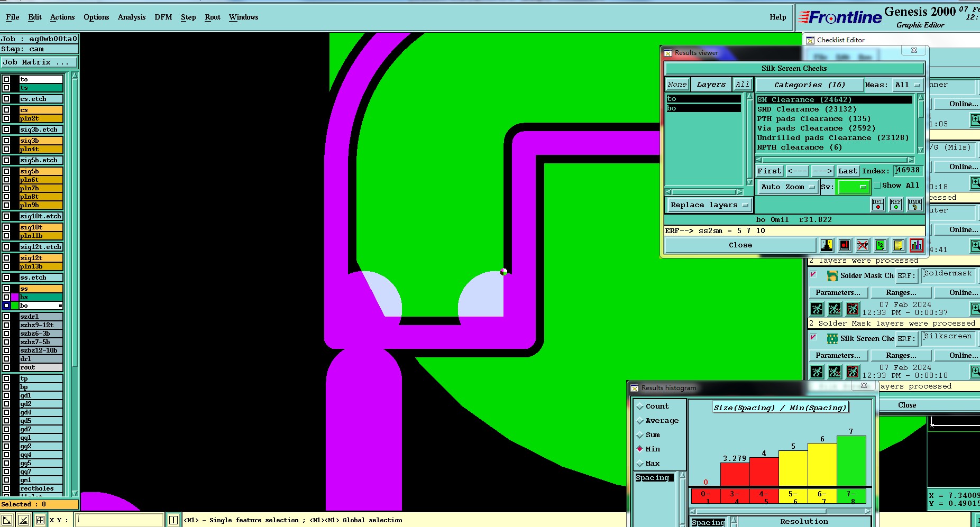The image size is (980, 527).
Task: Open the Sv green severity dropdown
Action: pyautogui.click(x=853, y=187)
